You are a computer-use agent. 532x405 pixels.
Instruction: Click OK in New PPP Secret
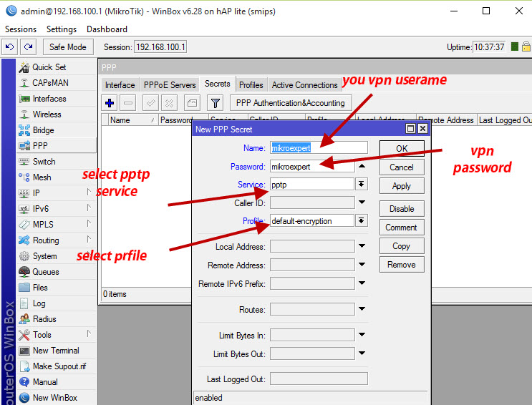[402, 149]
